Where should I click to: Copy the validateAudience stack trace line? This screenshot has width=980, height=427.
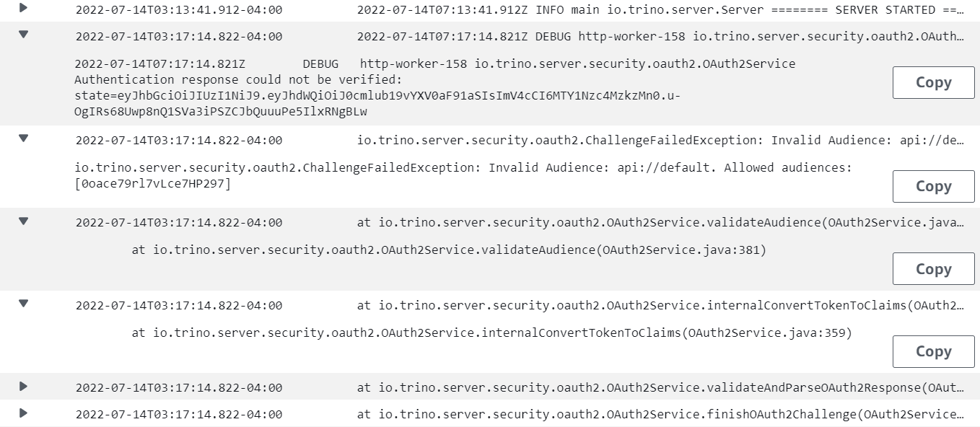[933, 268]
